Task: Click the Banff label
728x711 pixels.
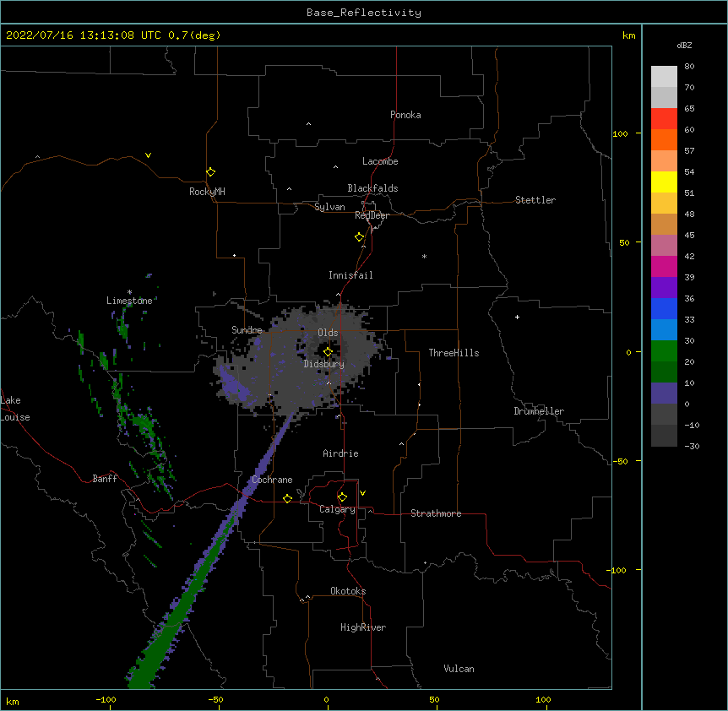Action: pos(105,479)
